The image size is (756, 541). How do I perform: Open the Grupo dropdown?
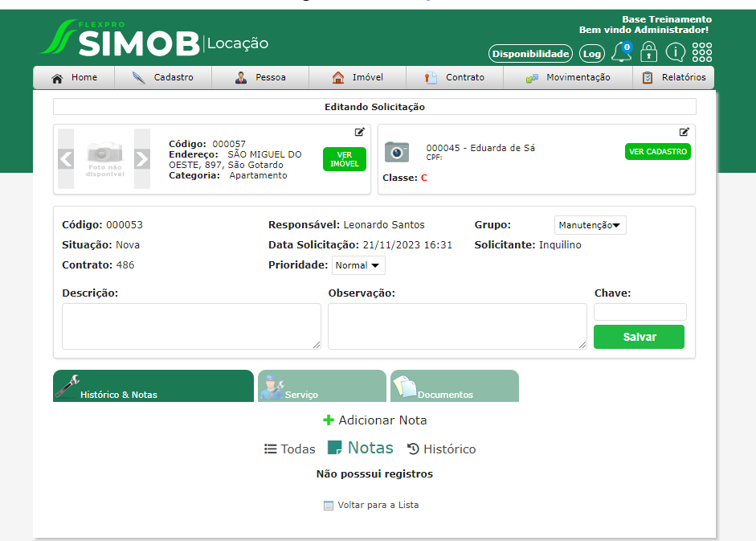pos(590,226)
